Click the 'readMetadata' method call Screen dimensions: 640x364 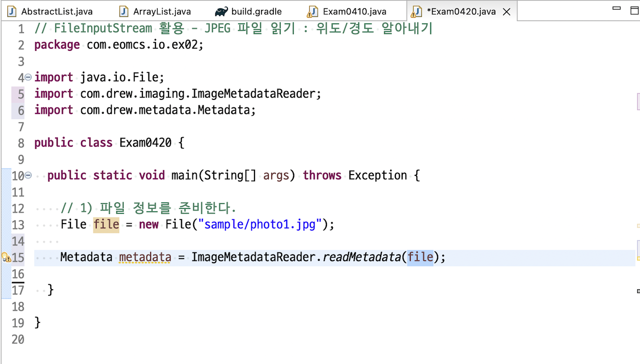362,257
